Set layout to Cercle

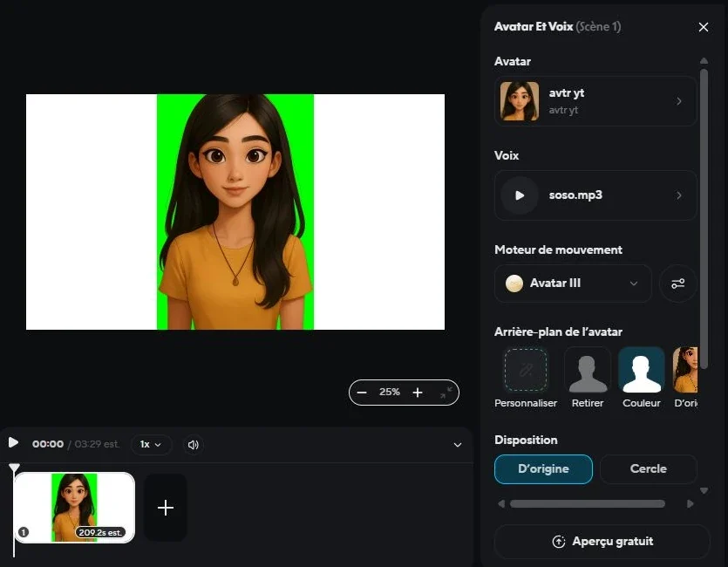click(648, 469)
